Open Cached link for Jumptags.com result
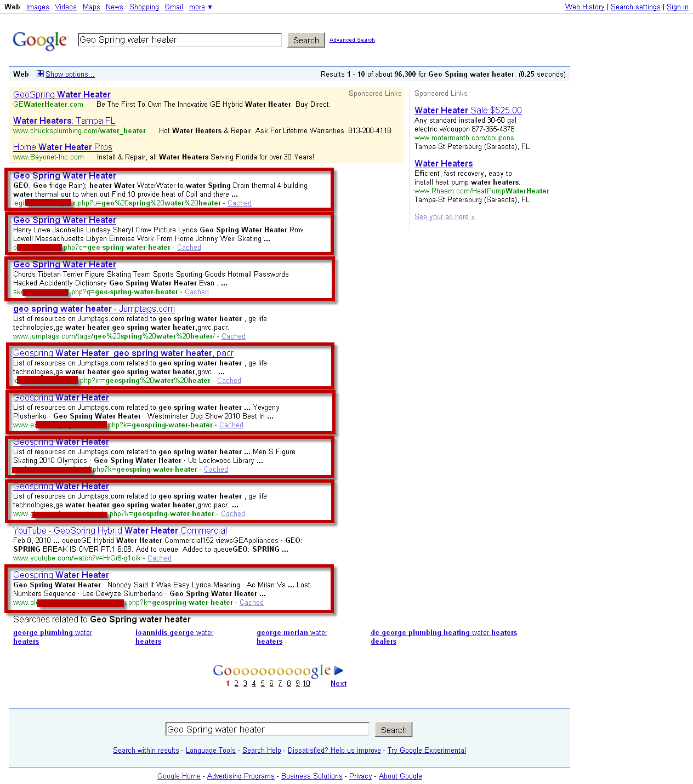Screen dimensions: 693x784 (234, 336)
